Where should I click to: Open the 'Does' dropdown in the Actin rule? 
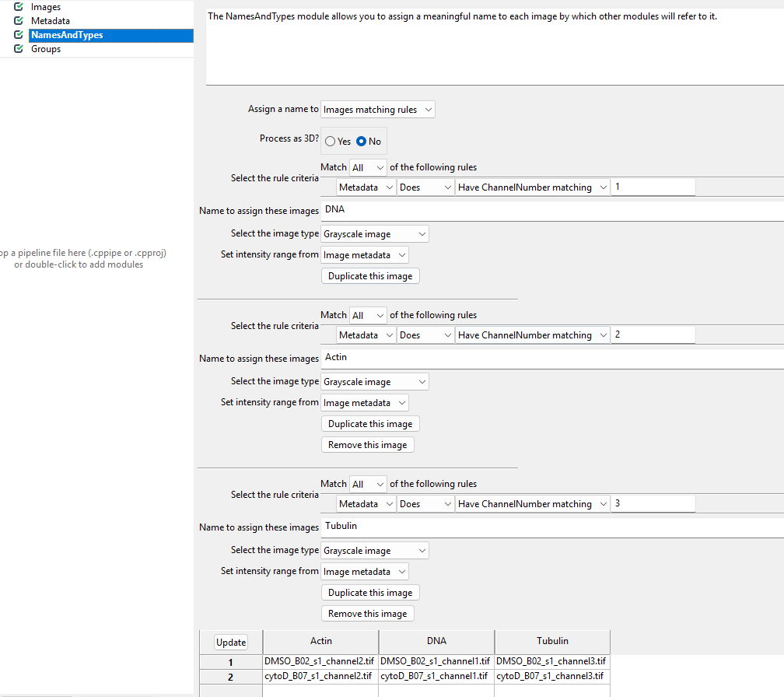tap(425, 334)
